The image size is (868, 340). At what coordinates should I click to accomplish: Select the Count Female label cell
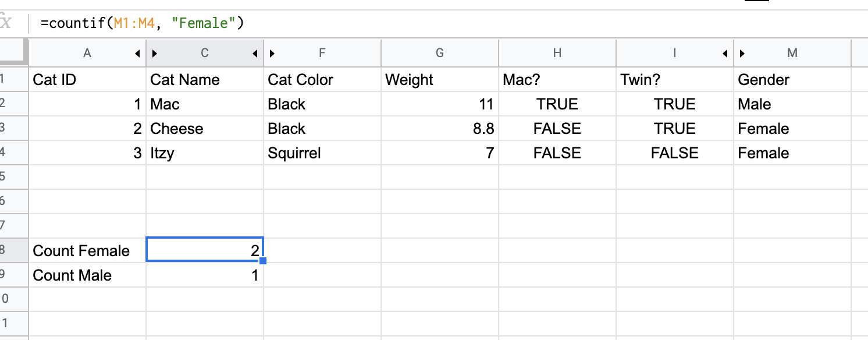(87, 250)
